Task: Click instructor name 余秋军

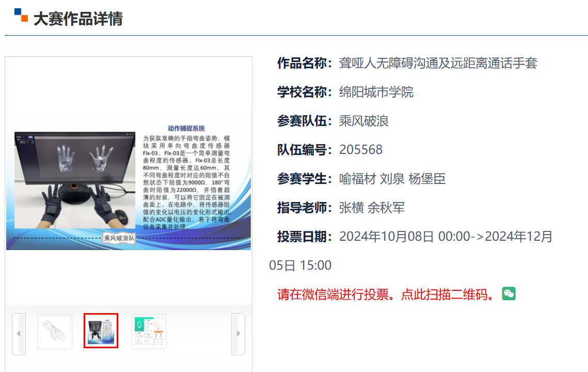Action: pos(386,208)
